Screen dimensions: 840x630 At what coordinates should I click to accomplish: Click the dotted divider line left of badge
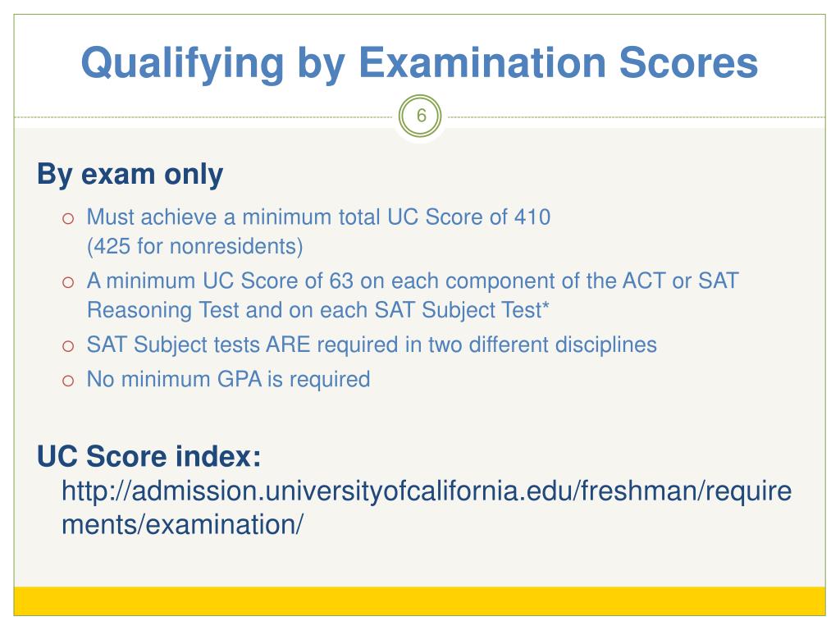click(x=203, y=116)
